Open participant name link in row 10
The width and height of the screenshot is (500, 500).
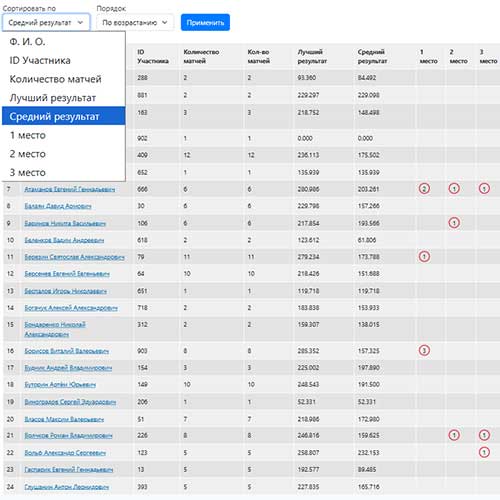[x=64, y=240]
